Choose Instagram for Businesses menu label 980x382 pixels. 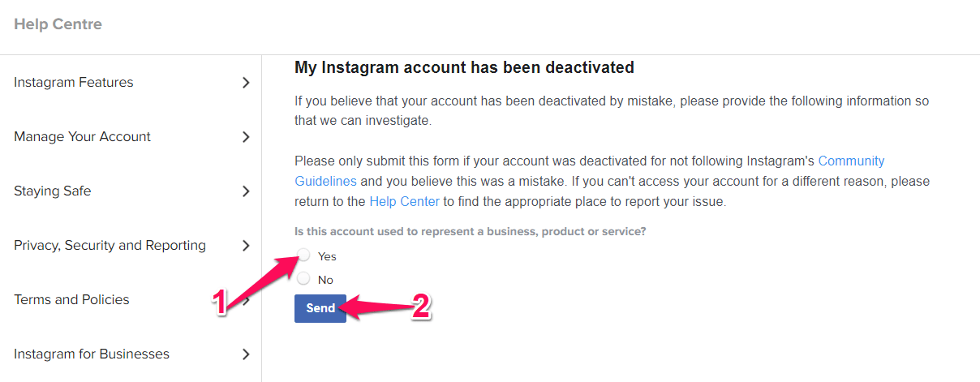pyautogui.click(x=92, y=354)
